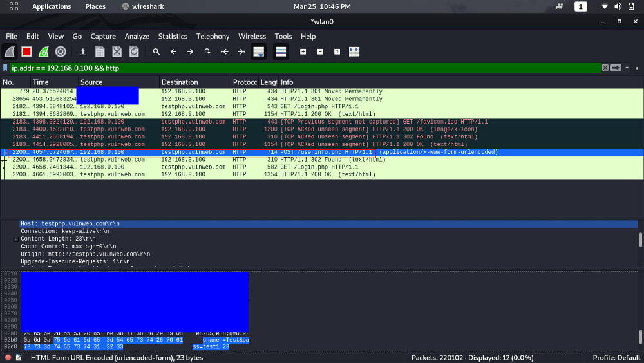Viewport: 644px width, 363px height.
Task: Zoom out main window text
Action: [320, 51]
